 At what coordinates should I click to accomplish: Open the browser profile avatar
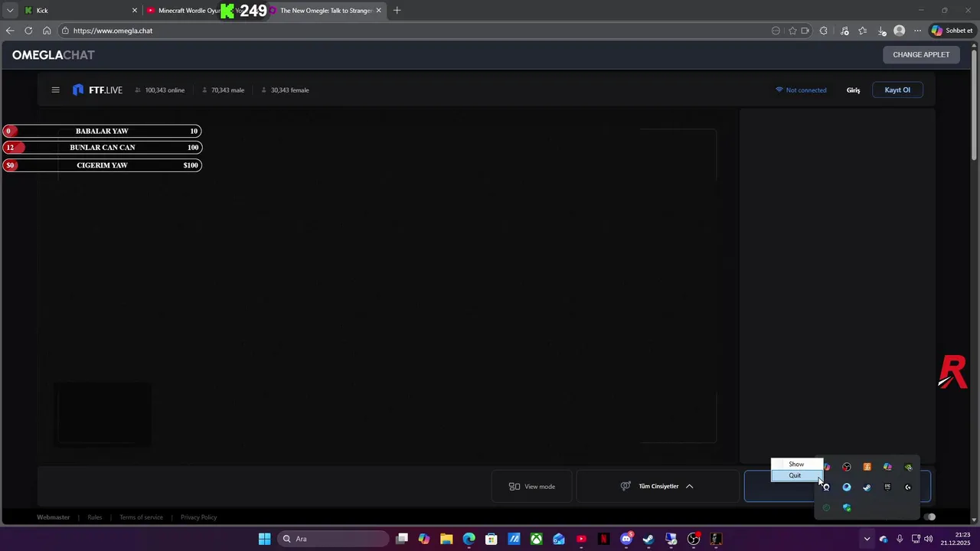pyautogui.click(x=900, y=31)
